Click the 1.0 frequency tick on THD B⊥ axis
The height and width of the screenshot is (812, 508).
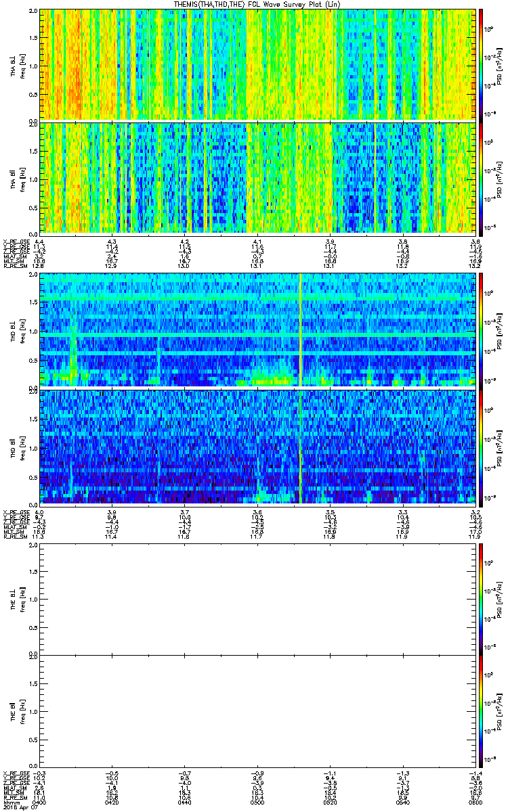click(x=33, y=330)
